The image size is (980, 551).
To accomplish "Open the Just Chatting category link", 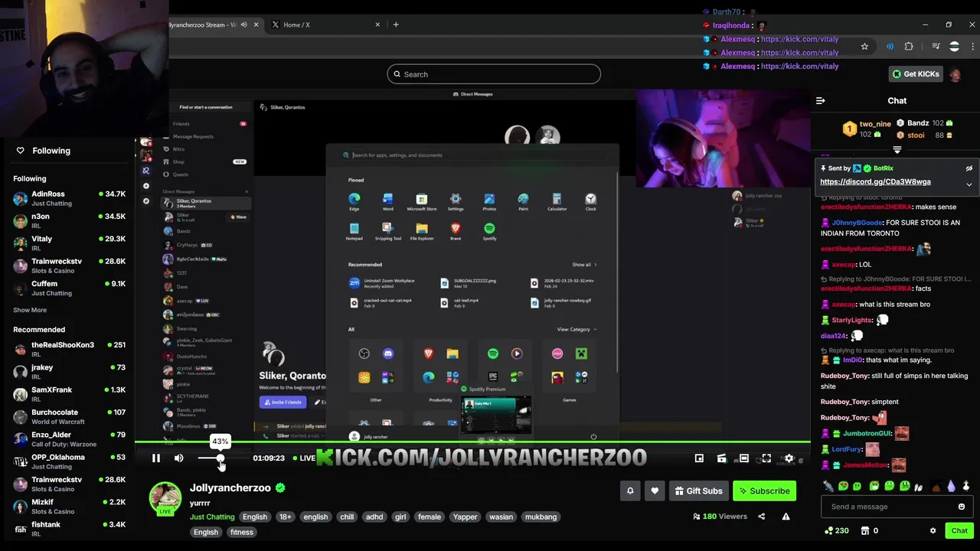I will pos(212,517).
